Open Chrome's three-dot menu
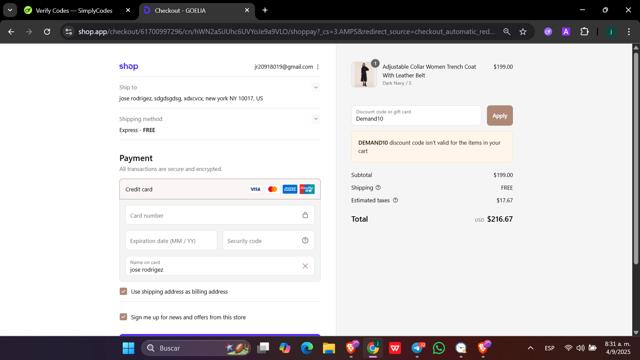The image size is (640, 360). click(629, 31)
